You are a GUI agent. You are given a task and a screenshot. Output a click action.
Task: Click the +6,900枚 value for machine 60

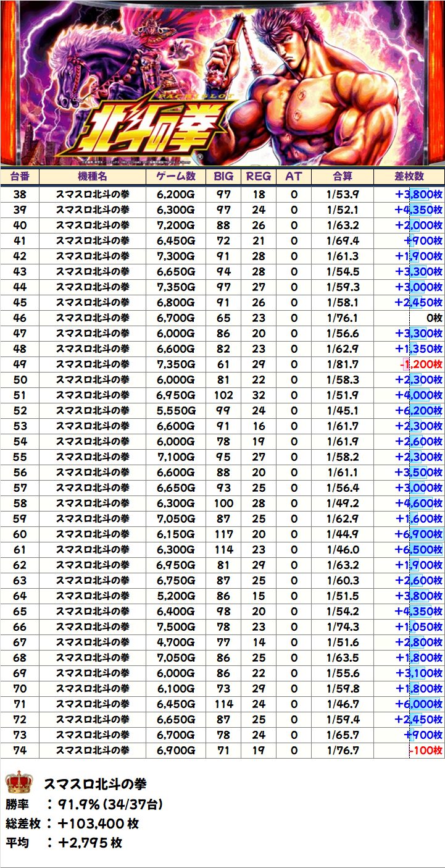pos(419,534)
